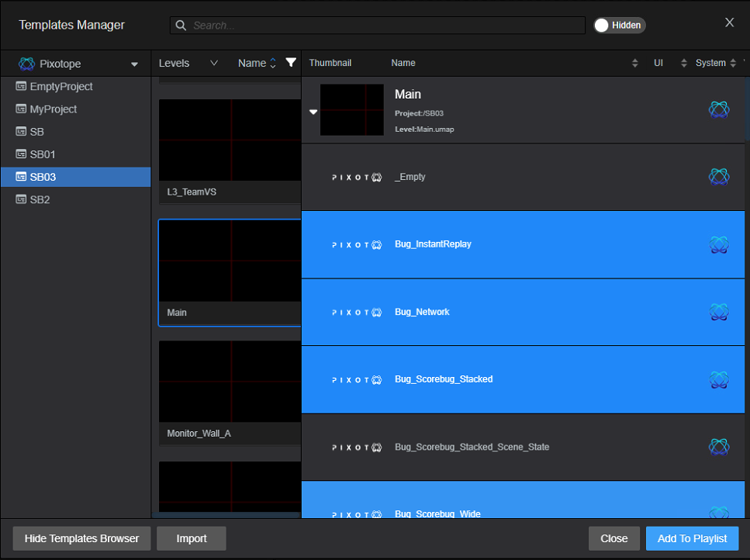Toggle sort on the System column

[733, 64]
